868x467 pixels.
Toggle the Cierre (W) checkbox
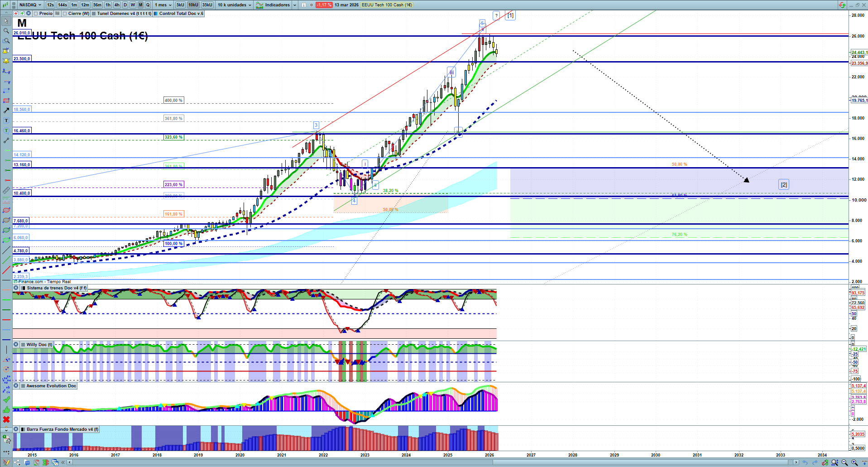[65, 14]
